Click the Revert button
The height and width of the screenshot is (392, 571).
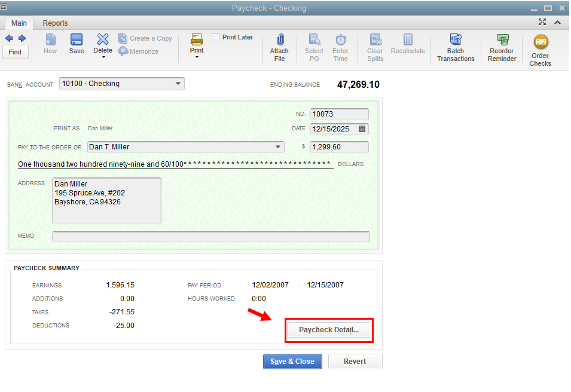355,362
